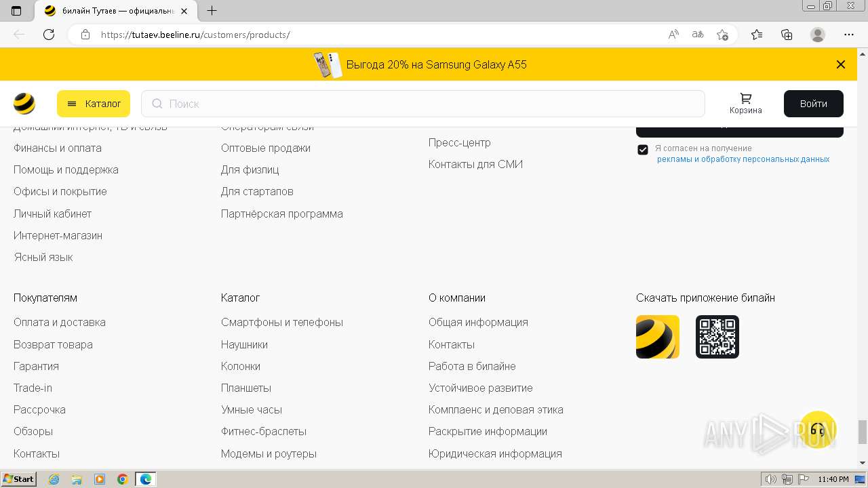Open the tab actions menu icon
This screenshot has height=488, width=868.
coord(16,11)
